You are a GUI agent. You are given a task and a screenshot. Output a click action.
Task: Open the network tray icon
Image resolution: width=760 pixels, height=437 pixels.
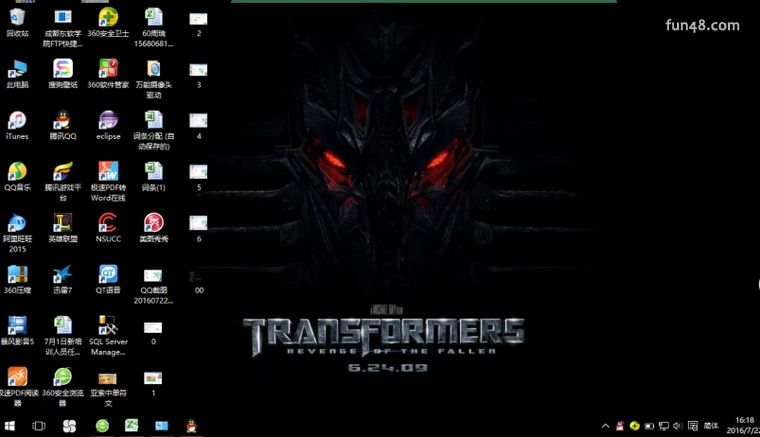pos(664,426)
